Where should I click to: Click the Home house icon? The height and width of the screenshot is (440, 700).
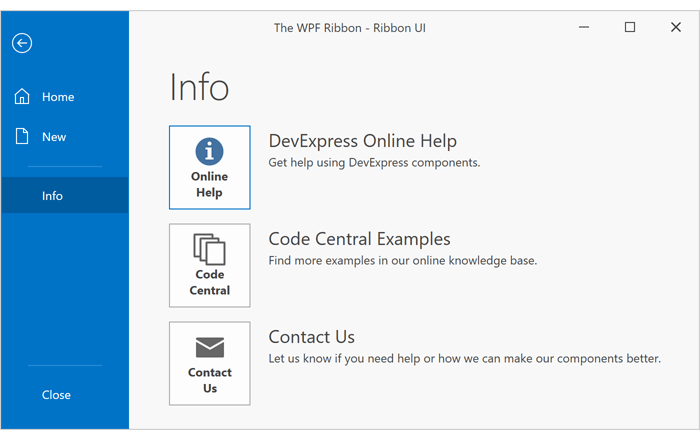(22, 96)
